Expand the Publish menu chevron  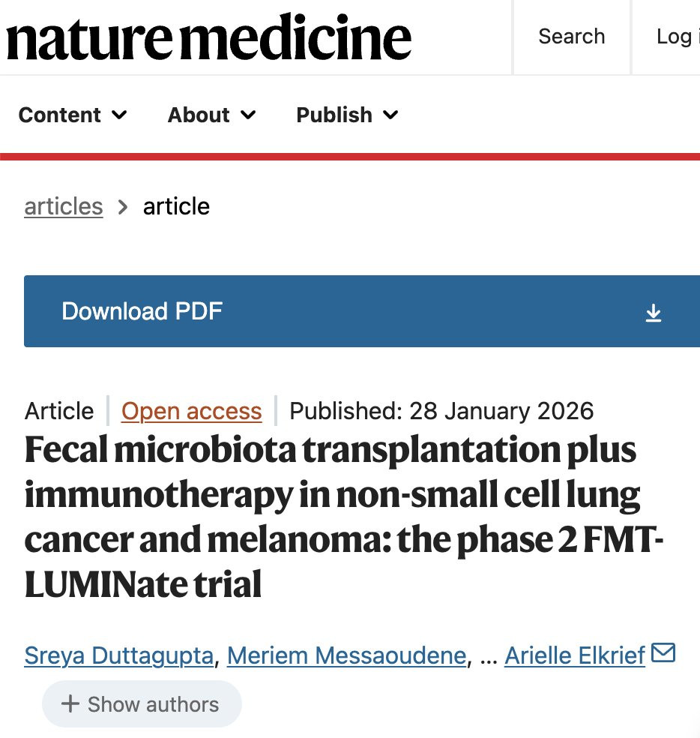(390, 115)
